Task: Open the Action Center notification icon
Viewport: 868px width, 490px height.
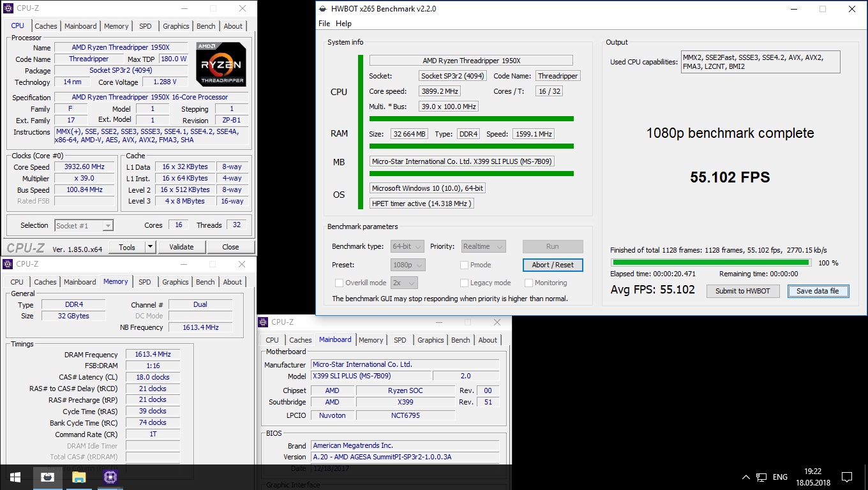Action: point(847,477)
